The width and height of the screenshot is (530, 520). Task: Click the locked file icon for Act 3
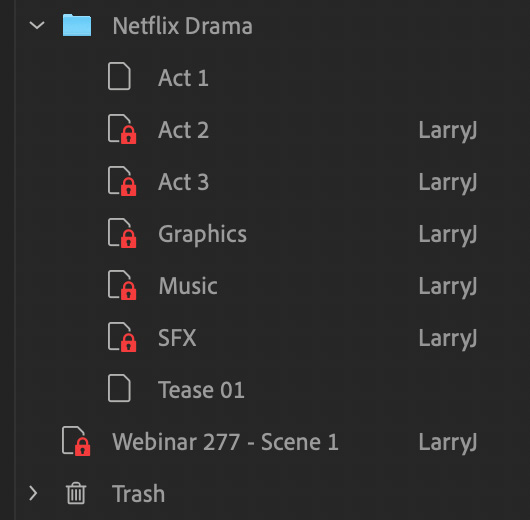(x=122, y=181)
